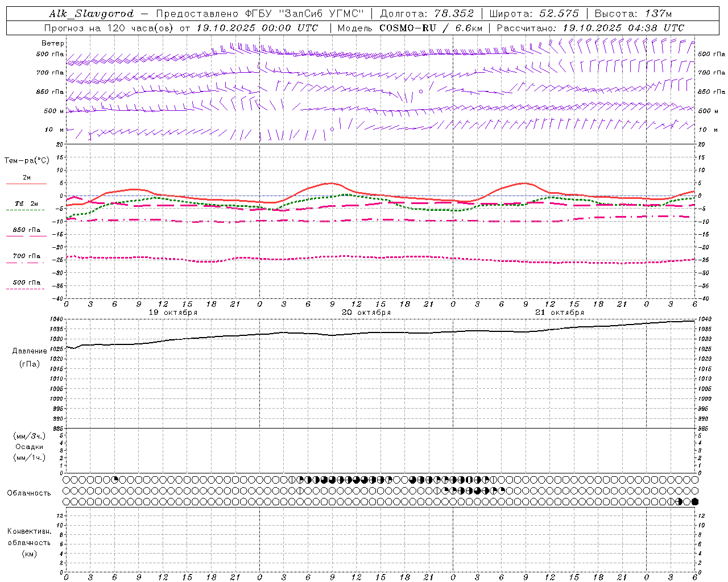The height and width of the screenshot is (582, 728).
Task: Click the 850 гПа temperature legend entry
Action: [x=27, y=230]
